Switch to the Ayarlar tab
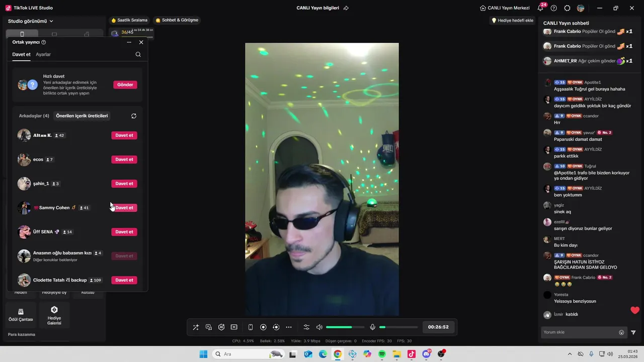644x362 pixels. click(x=43, y=54)
